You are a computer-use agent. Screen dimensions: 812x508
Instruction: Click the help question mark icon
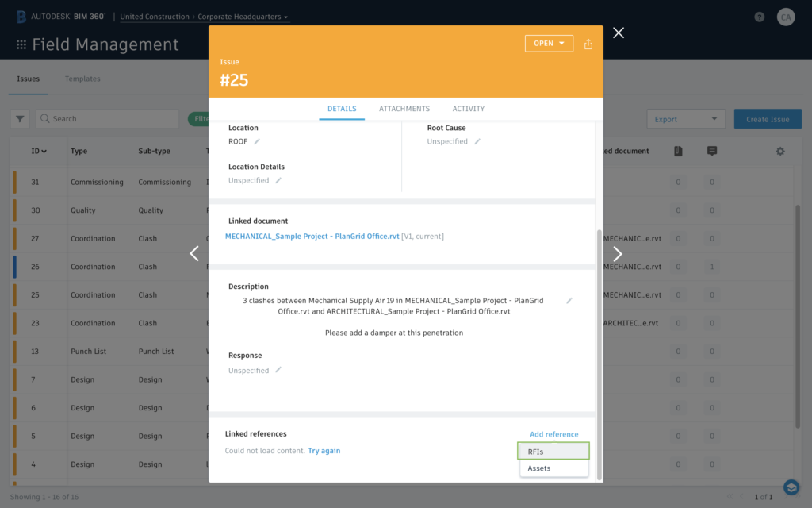759,16
